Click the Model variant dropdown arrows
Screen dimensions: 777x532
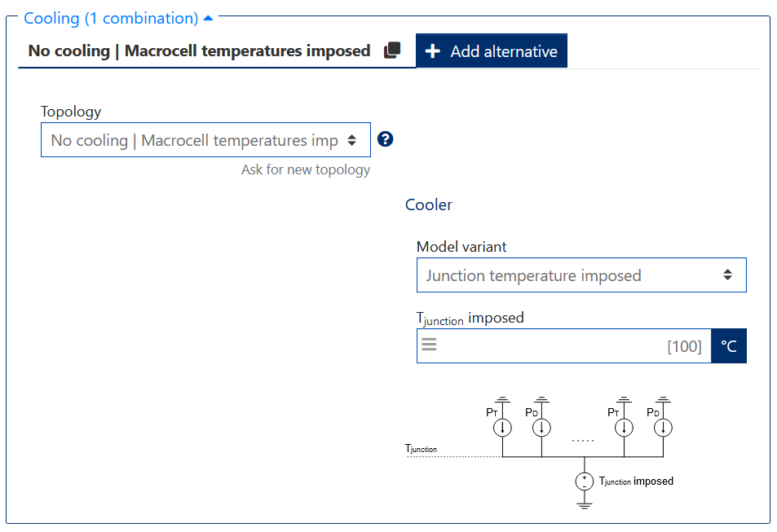point(728,275)
